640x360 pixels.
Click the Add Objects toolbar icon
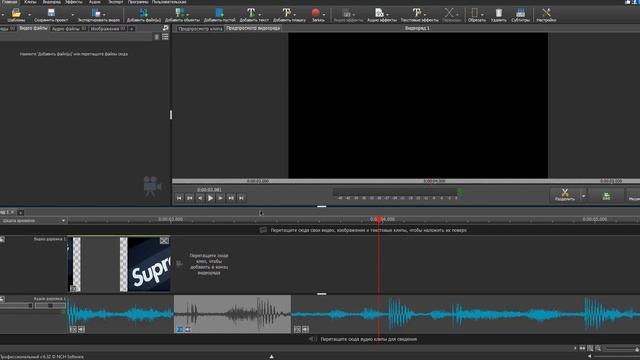point(180,13)
